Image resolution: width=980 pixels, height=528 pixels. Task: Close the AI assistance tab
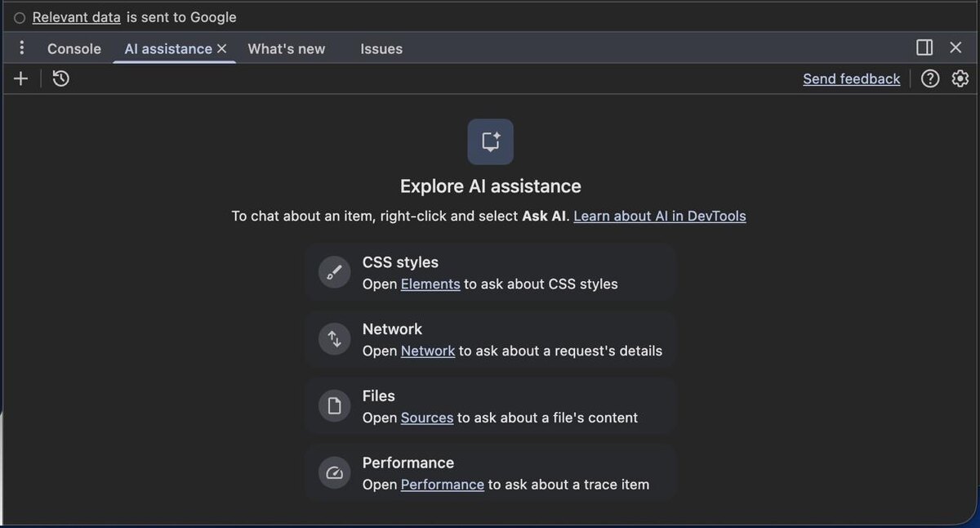coord(221,49)
